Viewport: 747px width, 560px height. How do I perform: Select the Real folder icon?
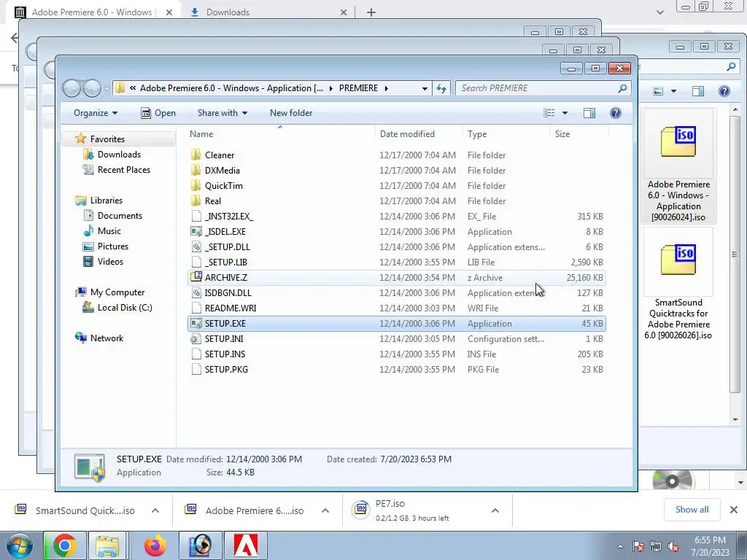(196, 201)
